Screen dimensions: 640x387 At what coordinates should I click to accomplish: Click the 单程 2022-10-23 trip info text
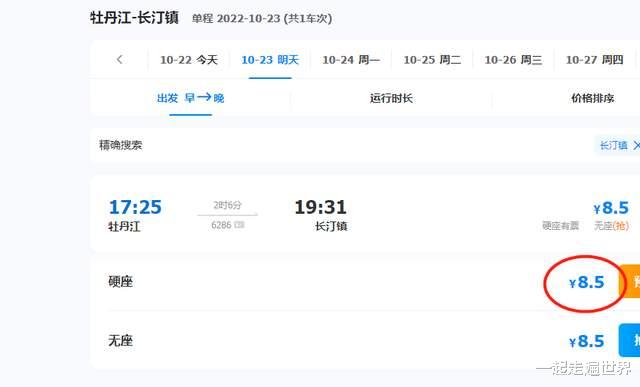coord(262,19)
